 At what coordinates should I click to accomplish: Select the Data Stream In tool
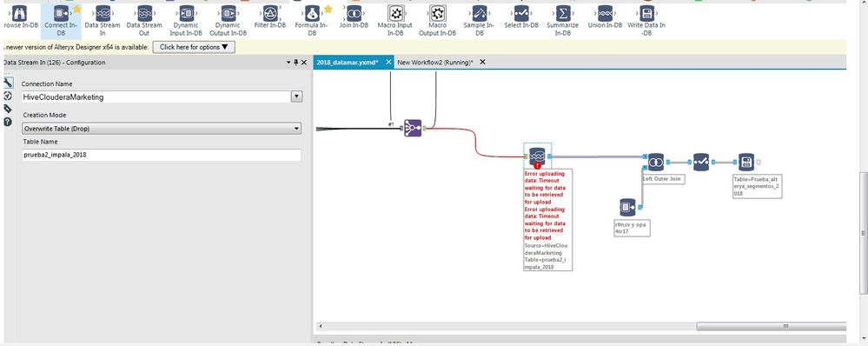(103, 20)
